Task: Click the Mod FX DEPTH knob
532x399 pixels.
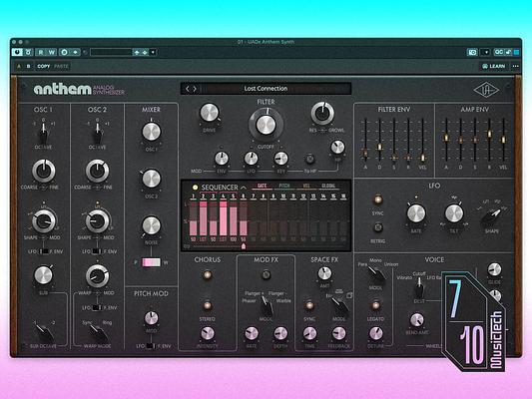Action: click(x=280, y=333)
